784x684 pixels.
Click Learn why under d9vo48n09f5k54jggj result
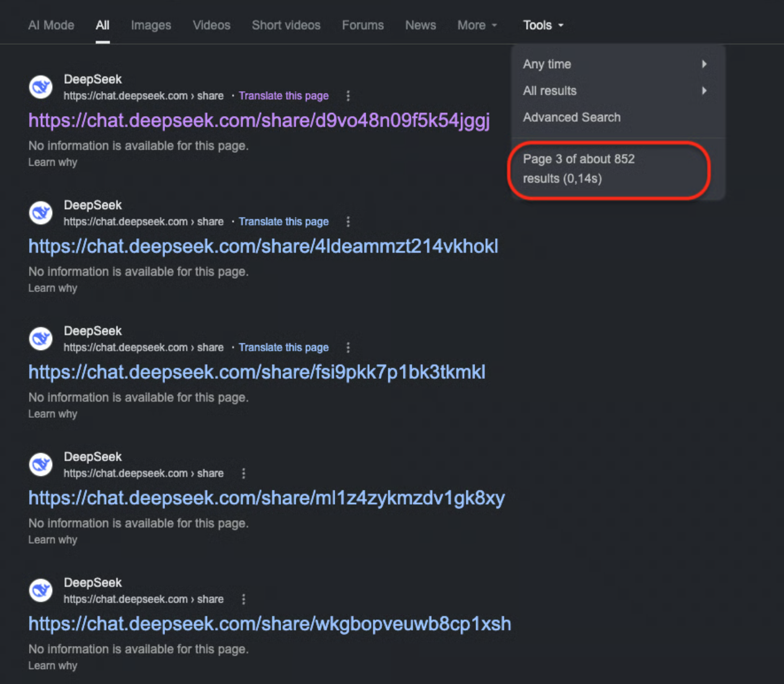pyautogui.click(x=53, y=163)
